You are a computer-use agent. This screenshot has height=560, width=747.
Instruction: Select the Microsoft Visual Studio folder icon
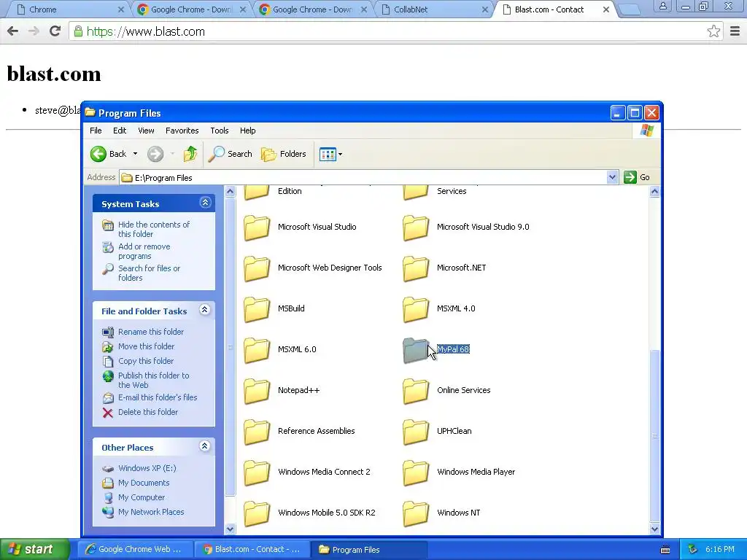click(257, 227)
